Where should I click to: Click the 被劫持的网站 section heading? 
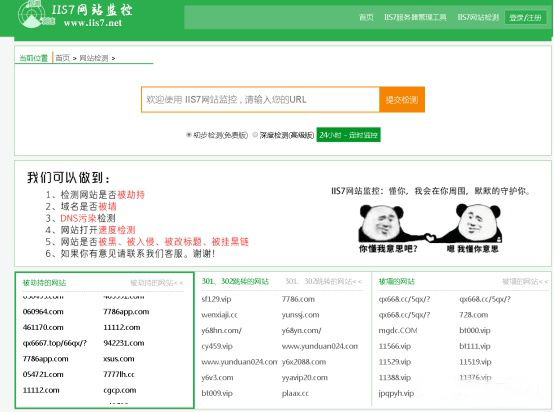tap(44, 283)
